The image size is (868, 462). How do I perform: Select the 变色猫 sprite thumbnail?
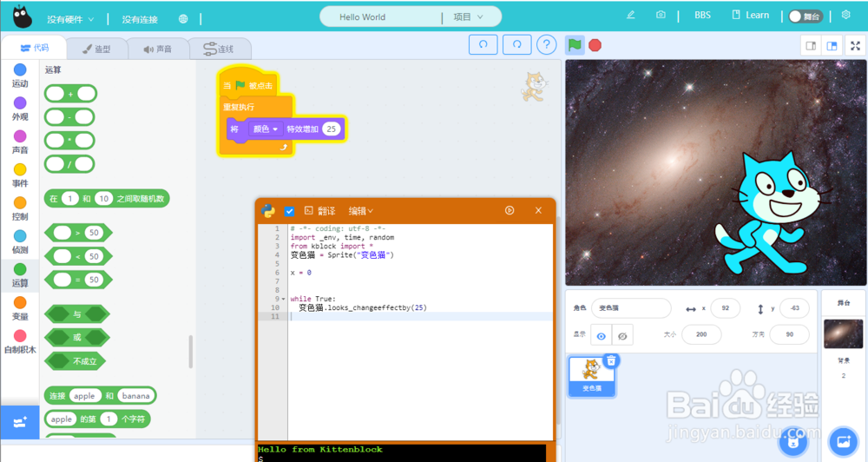pos(592,375)
